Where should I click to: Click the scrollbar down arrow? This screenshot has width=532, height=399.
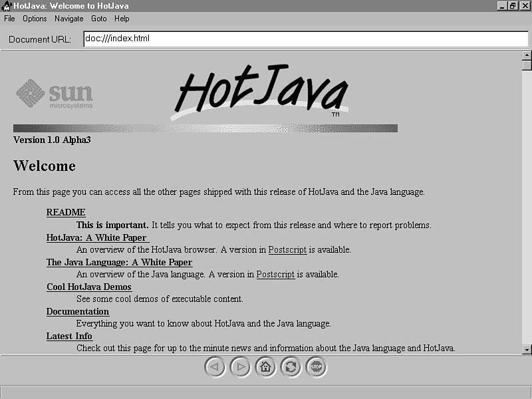point(527,350)
